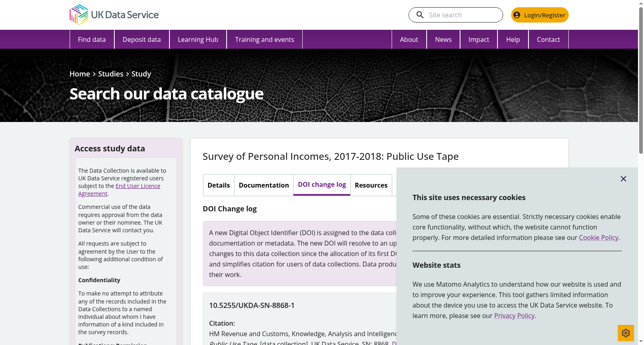The width and height of the screenshot is (644, 345).
Task: Click the scrollbar up arrow
Action: 641,3
